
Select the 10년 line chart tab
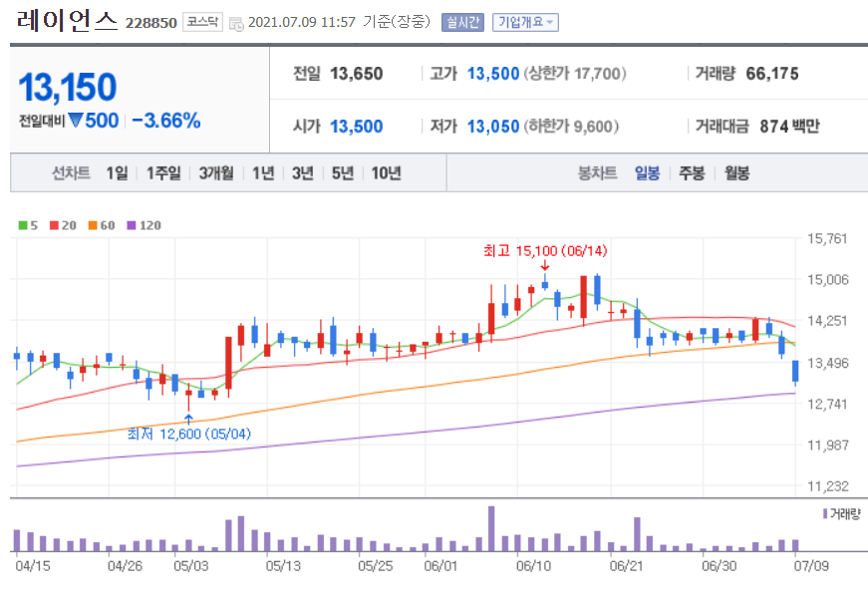pyautogui.click(x=386, y=173)
